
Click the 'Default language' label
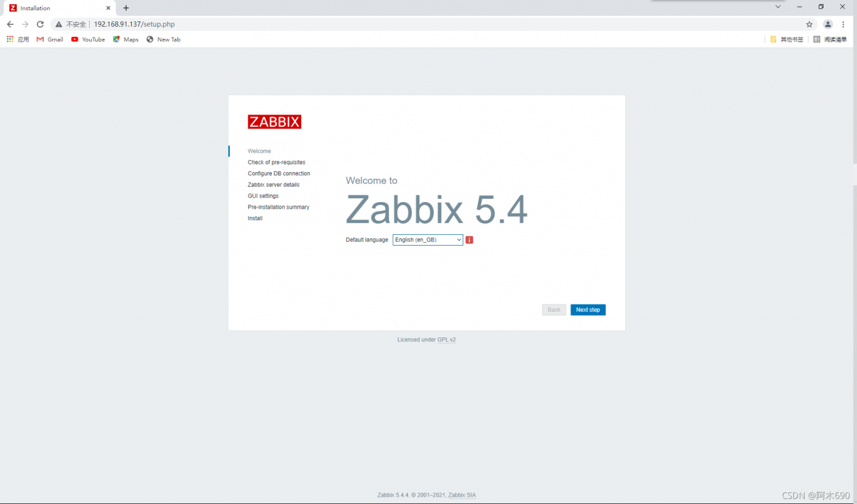(x=367, y=240)
